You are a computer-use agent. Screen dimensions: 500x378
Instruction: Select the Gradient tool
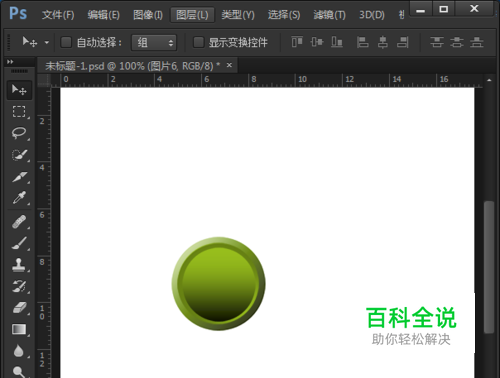19,329
